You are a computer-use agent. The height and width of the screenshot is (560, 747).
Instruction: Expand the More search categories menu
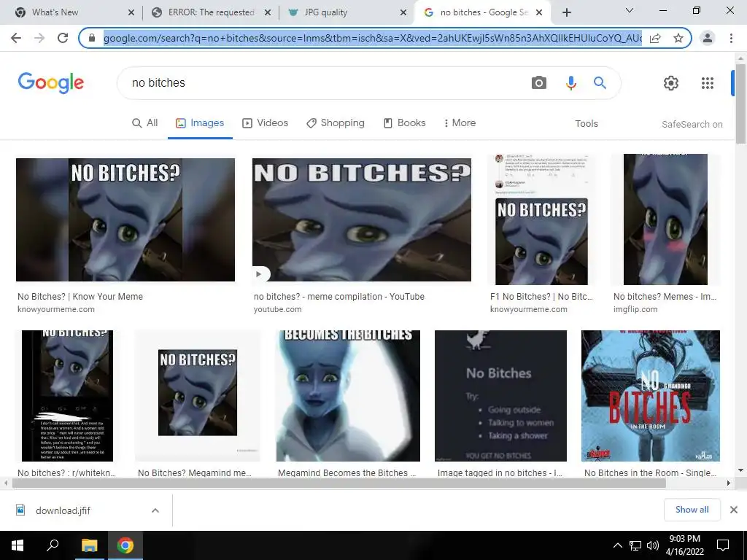point(460,122)
